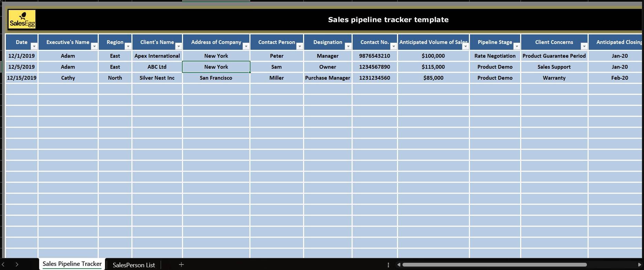Select the Warranty concern cell
The height and width of the screenshot is (270, 644).
coord(554,78)
